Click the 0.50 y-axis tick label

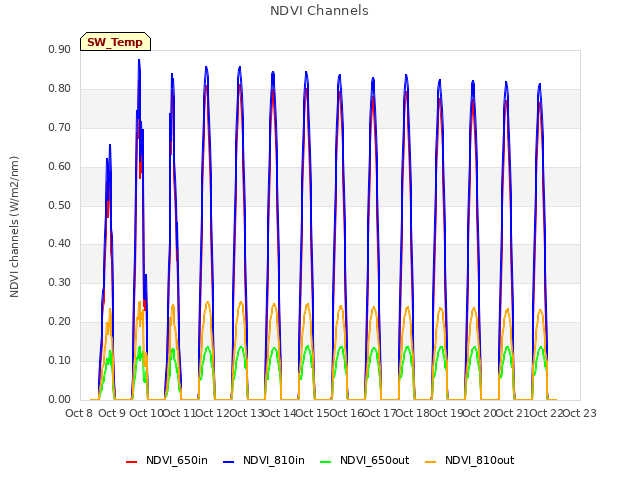tap(60, 205)
